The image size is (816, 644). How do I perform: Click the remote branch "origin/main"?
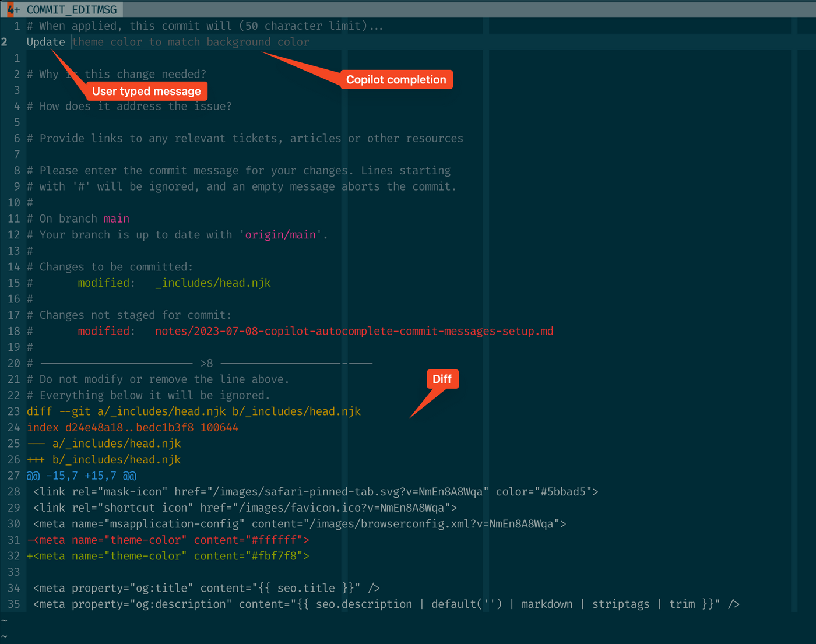click(x=280, y=235)
